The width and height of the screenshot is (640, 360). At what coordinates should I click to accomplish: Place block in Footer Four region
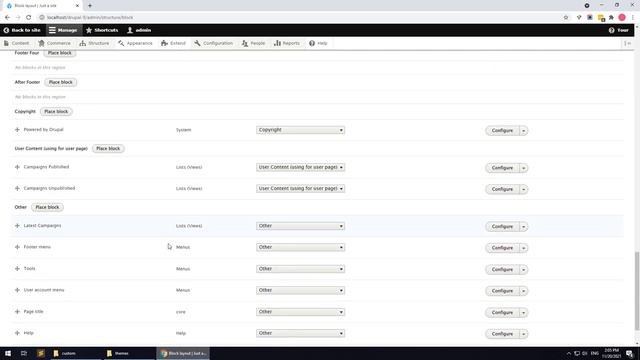[60, 53]
